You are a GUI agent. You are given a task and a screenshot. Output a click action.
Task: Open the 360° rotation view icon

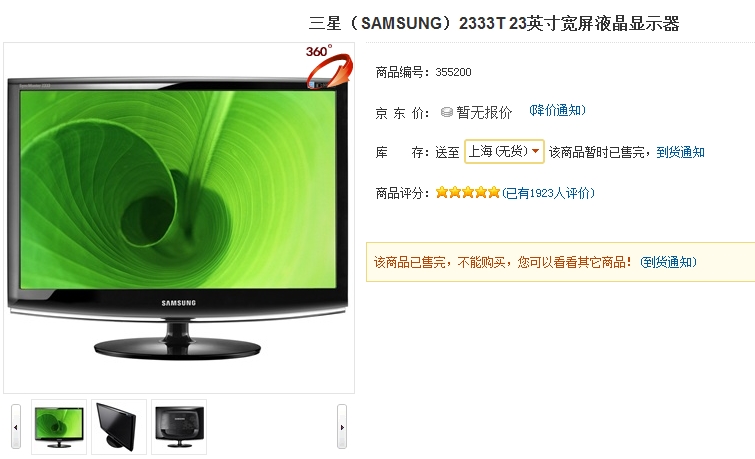[x=329, y=66]
